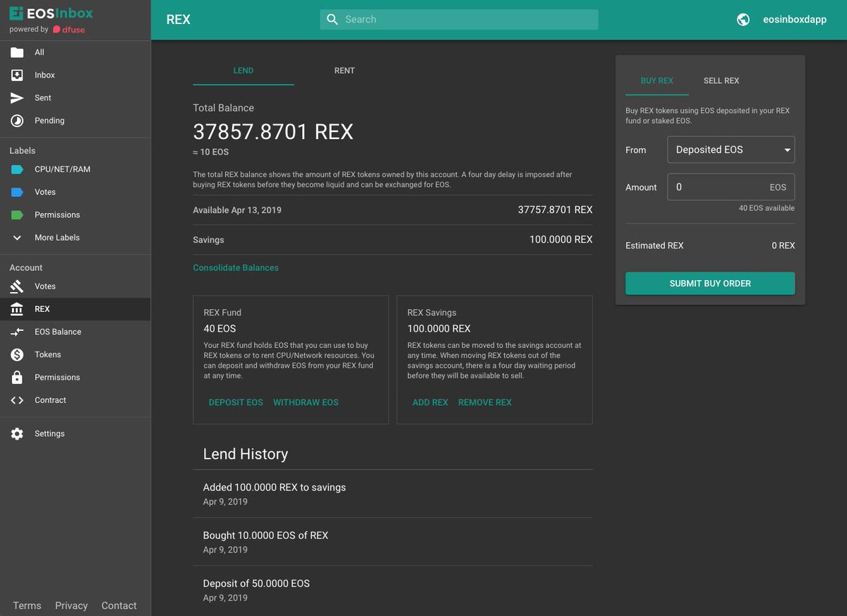Click the DEPOSIT EOS button

click(236, 402)
